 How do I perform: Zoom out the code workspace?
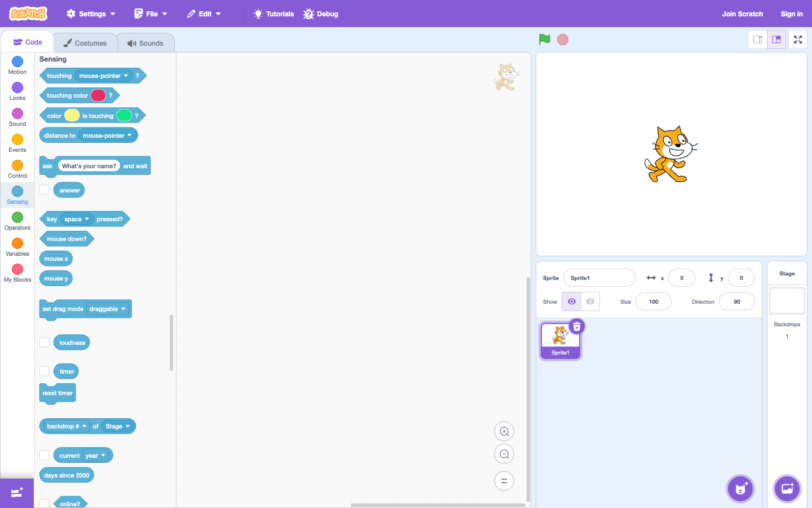coord(504,454)
